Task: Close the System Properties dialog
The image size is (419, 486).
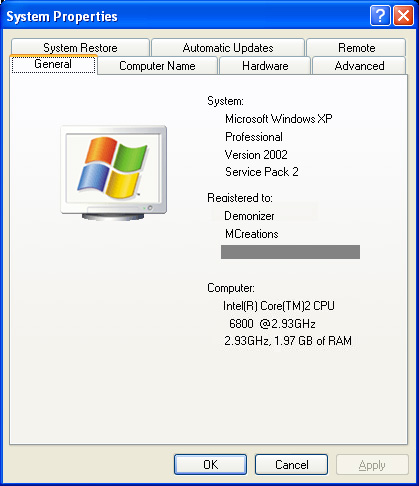Action: pos(403,16)
